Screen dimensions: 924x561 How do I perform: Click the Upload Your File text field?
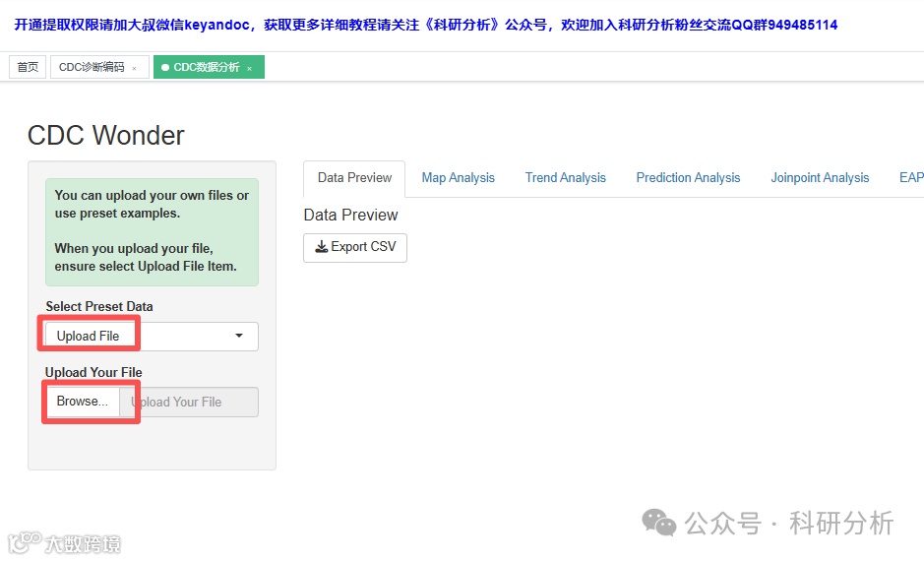[x=189, y=402]
